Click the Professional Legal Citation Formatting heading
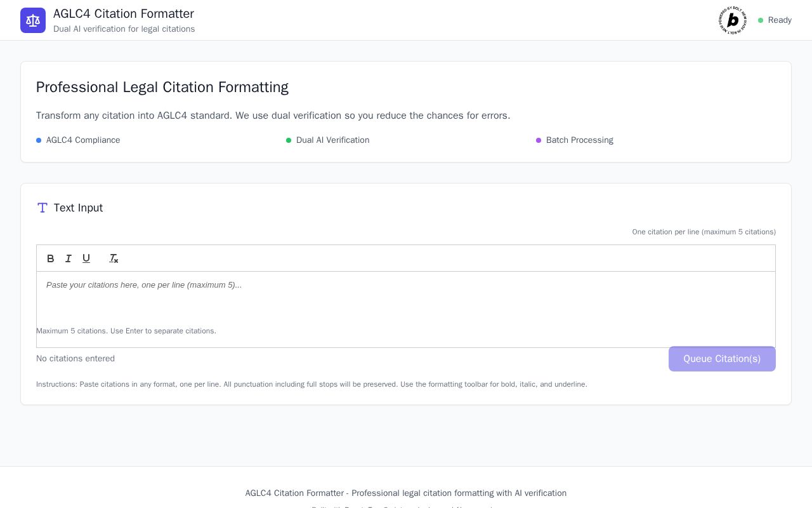 (162, 87)
